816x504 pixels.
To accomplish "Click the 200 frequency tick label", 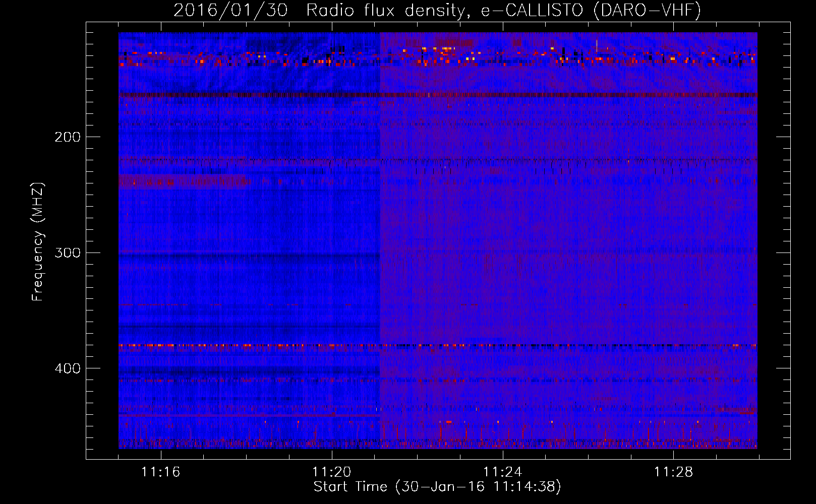I will coord(68,137).
